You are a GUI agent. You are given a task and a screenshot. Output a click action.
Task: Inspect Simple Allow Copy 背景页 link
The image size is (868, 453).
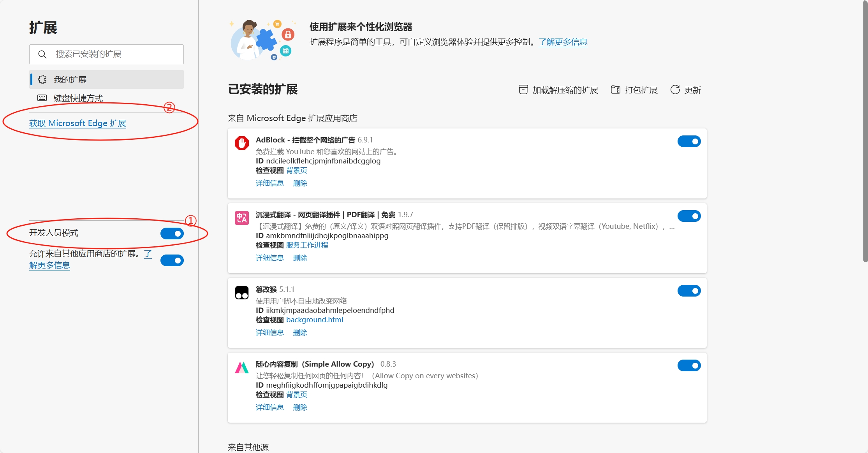297,395
